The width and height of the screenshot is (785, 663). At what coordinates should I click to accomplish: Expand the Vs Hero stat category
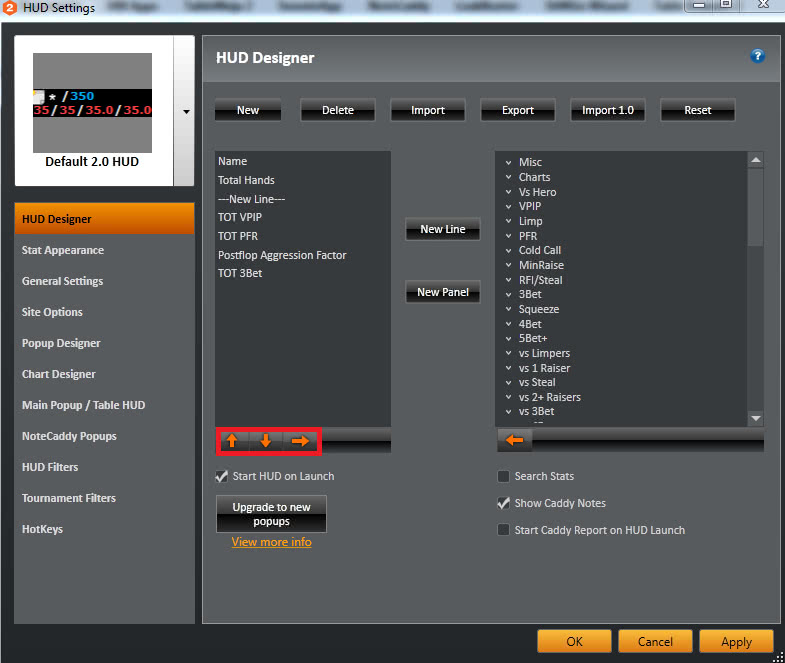click(x=509, y=192)
